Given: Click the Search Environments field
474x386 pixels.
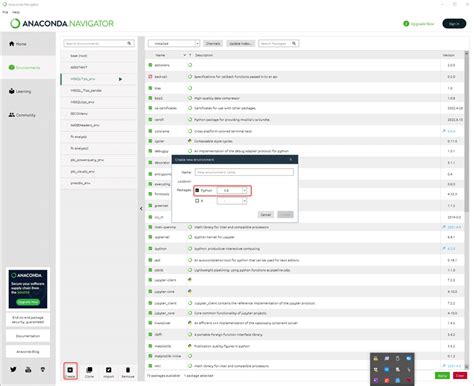Looking at the screenshot, I should (x=99, y=43).
